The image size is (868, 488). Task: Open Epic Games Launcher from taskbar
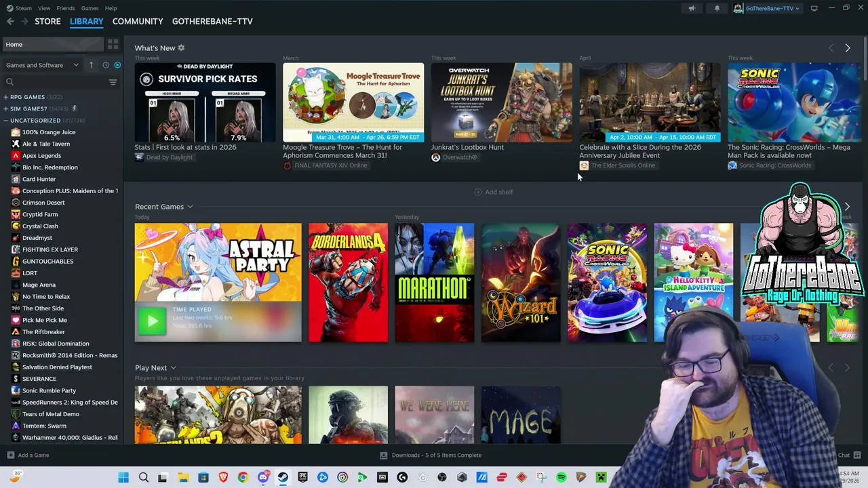302,478
